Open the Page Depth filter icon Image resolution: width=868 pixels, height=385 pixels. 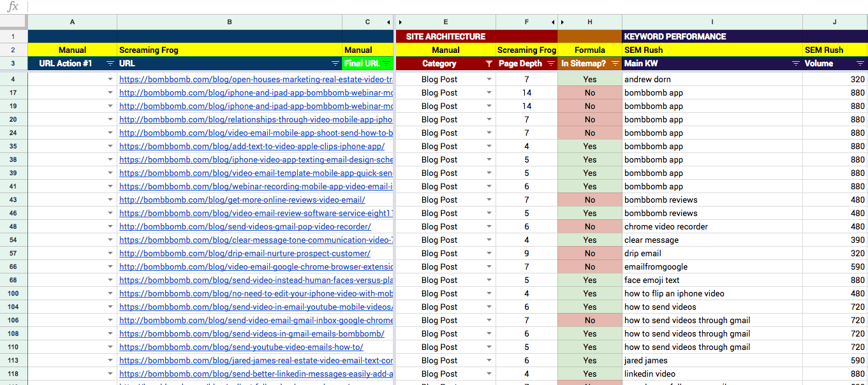pyautogui.click(x=550, y=64)
